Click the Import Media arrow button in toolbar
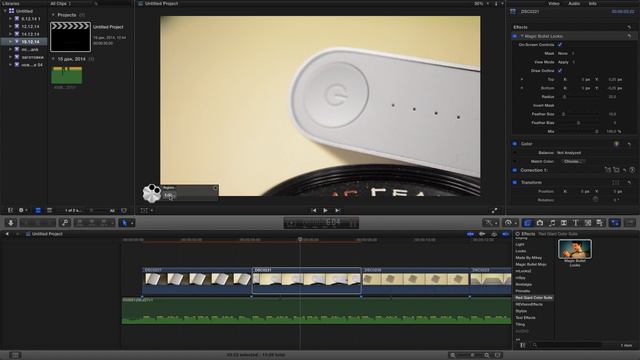The height and width of the screenshot is (360, 640). (x=11, y=222)
